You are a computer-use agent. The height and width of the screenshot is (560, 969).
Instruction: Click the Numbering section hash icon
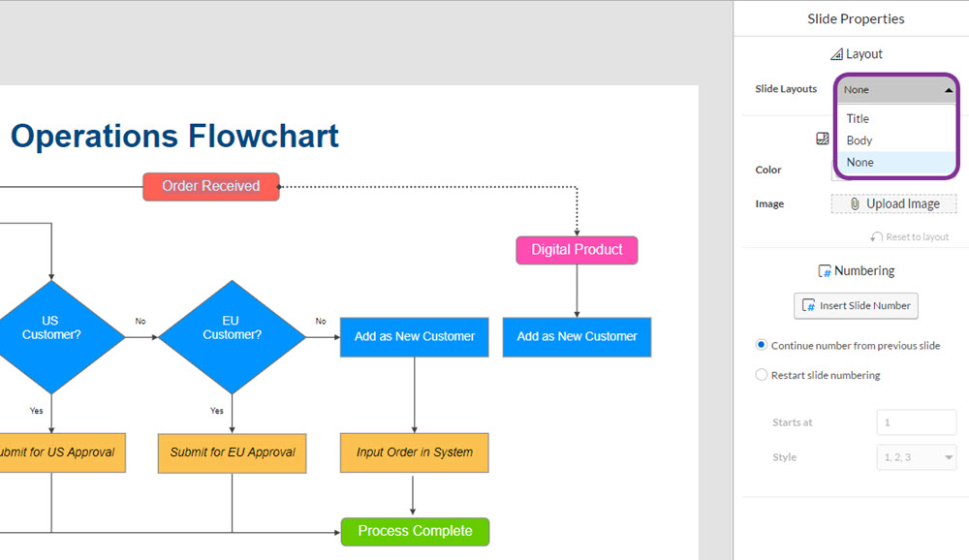825,271
